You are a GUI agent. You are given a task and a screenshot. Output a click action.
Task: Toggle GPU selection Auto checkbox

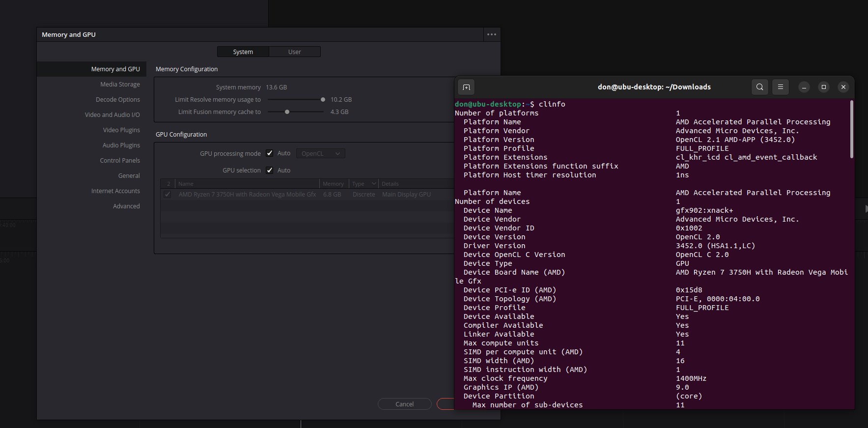coord(269,170)
